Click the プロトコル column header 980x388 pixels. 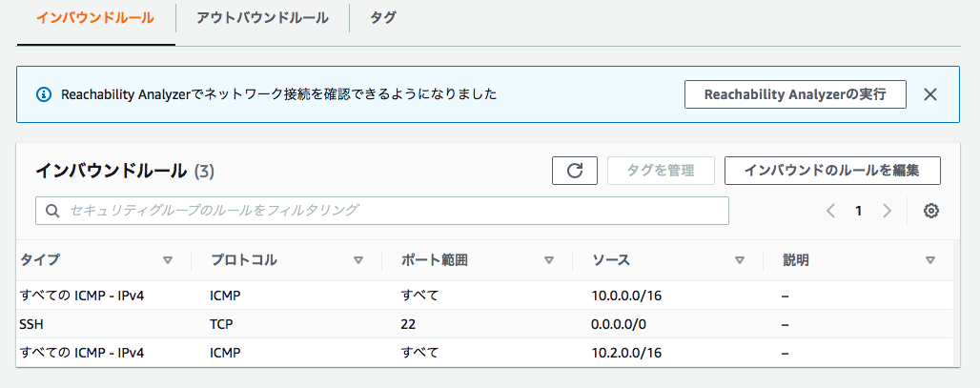(x=243, y=260)
